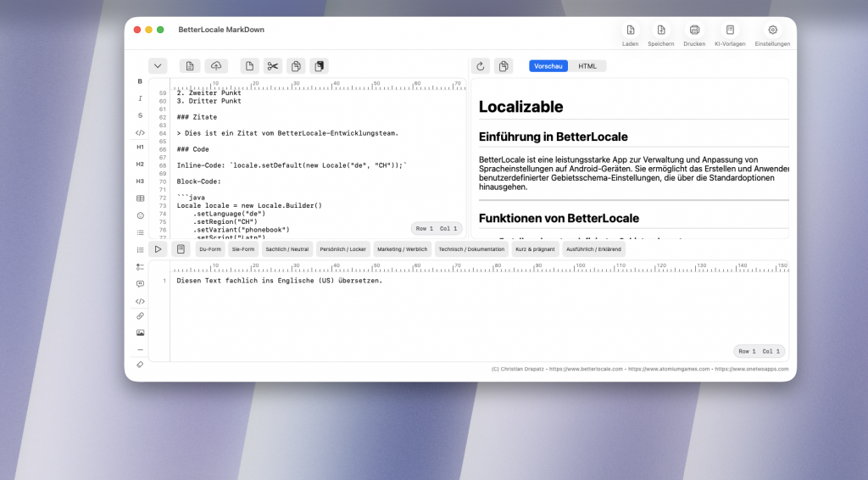This screenshot has height=480, width=868.
Task: Click the eraser icon in sidebar
Action: click(140, 365)
